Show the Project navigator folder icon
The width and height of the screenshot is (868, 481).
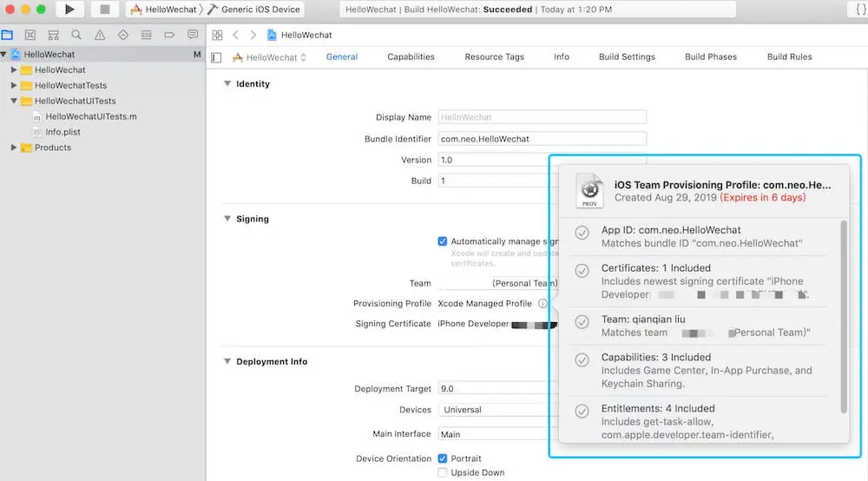click(x=7, y=35)
